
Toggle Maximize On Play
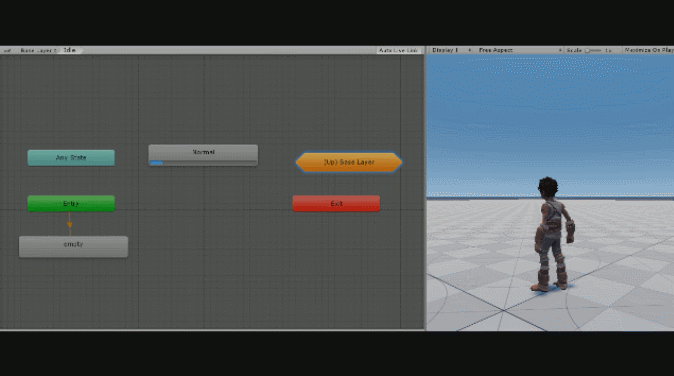[x=648, y=50]
